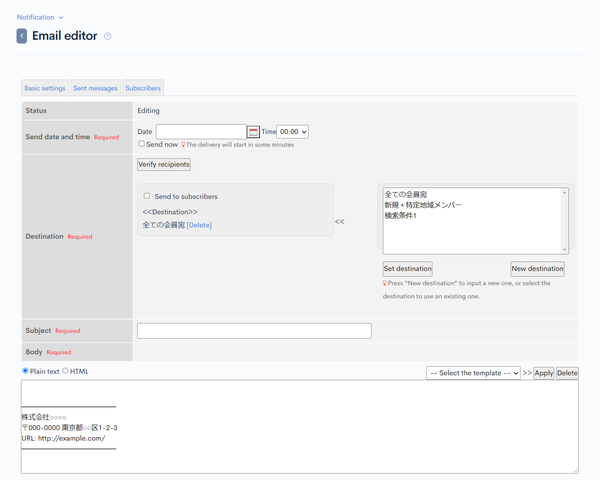Click the Set destination button
Viewport: 600px width, 480px height.
click(408, 269)
